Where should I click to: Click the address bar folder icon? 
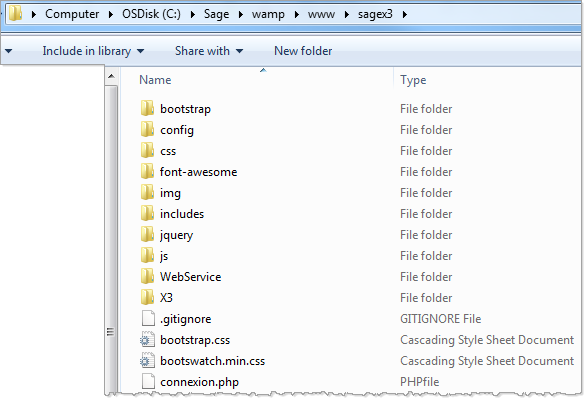(15, 13)
